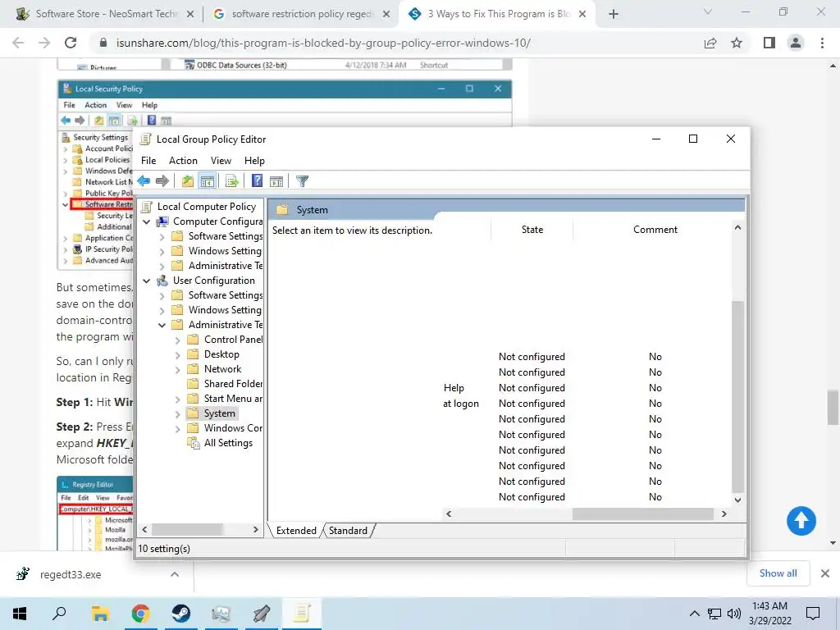Sort by the Comment column header
The width and height of the screenshot is (840, 630).
coord(655,230)
